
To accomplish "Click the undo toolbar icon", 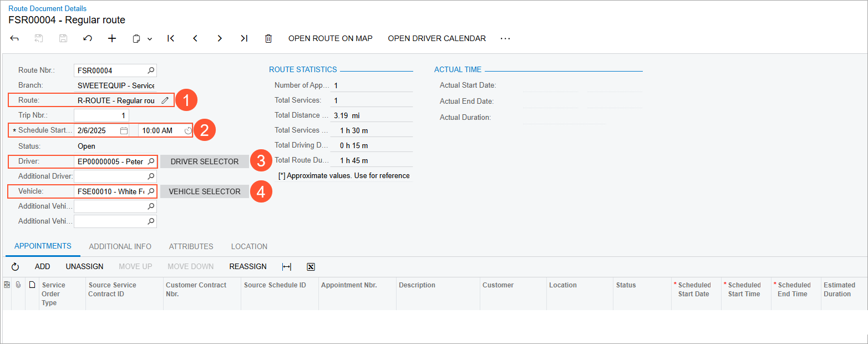I will pos(87,38).
